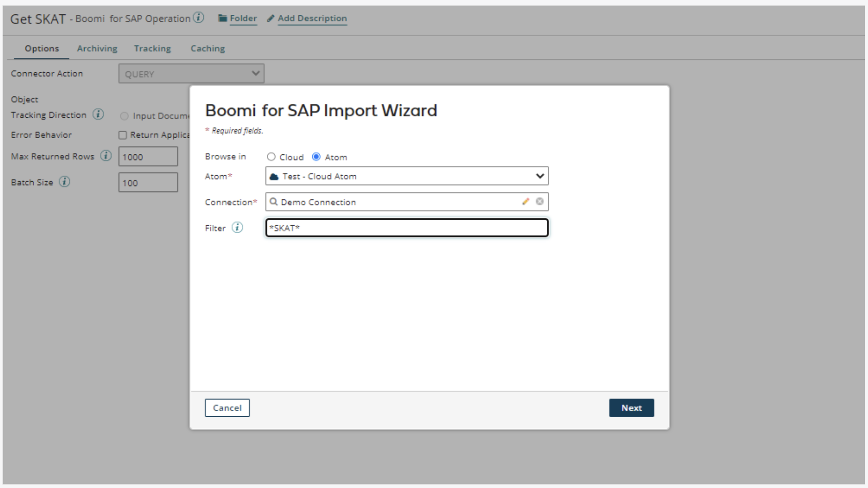Open the Connector Action dropdown
This screenshot has width=868, height=488.
pyautogui.click(x=191, y=74)
